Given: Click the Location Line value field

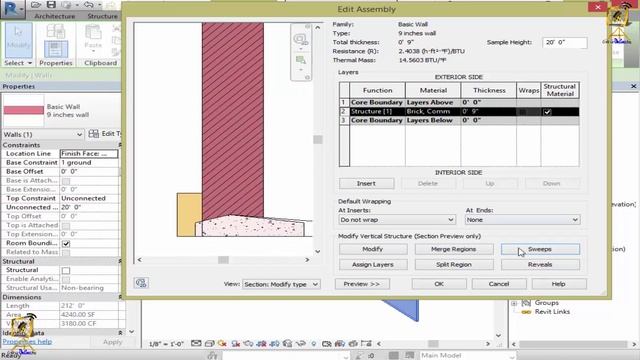Looking at the screenshot, I should coord(89,153).
